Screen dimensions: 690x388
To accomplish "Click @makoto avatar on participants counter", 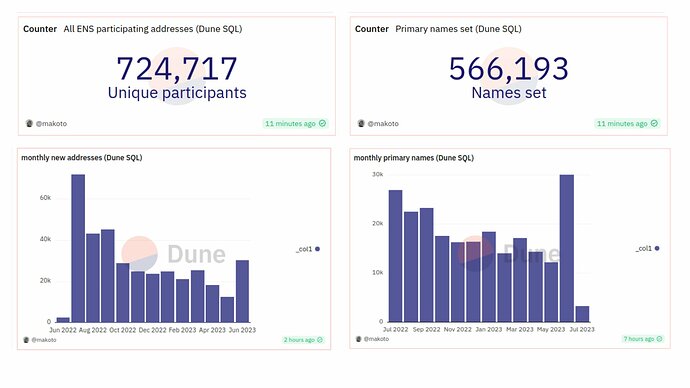I will pos(29,124).
